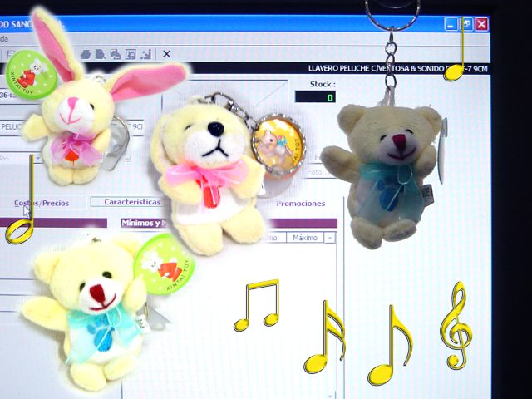The image size is (532, 399).
Task: Click the LLAVERO PELUCHE title bar text
Action: coord(366,69)
